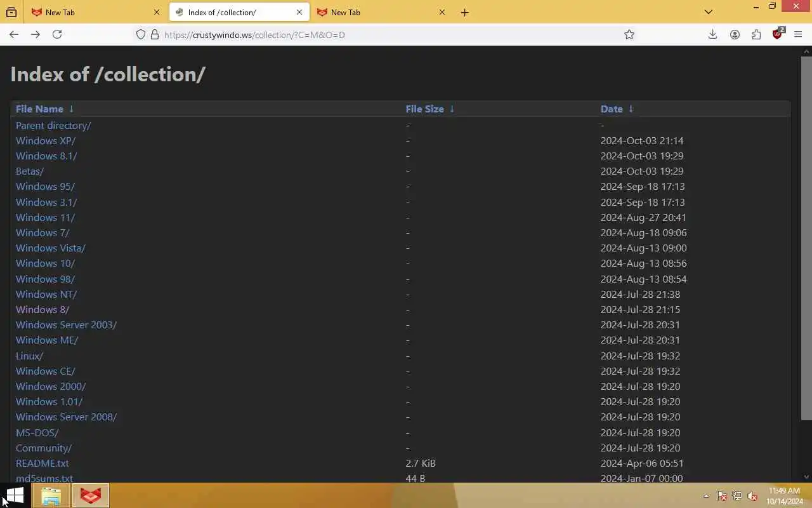812x508 pixels.
Task: Open the volume speaker tray icon
Action: click(752, 497)
